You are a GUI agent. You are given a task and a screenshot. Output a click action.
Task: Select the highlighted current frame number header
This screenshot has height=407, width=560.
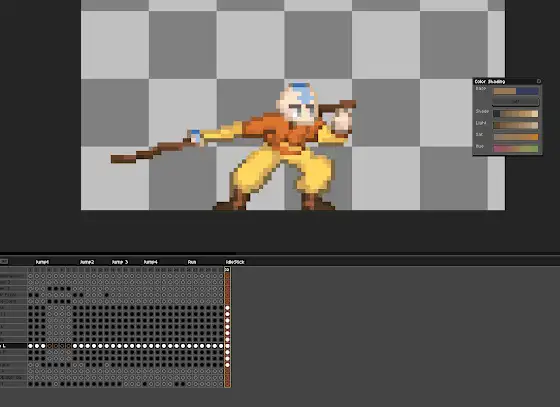click(x=227, y=270)
